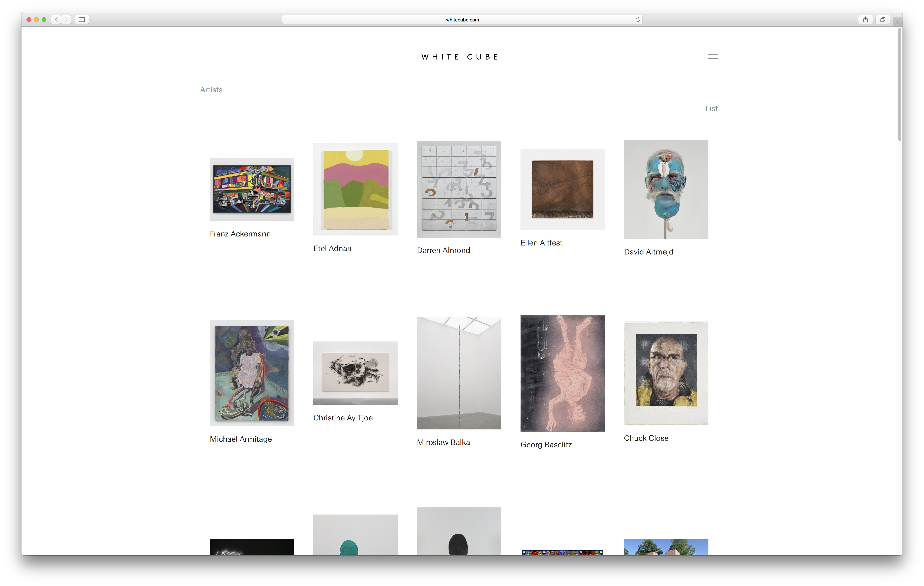
Task: Select the Michael Armitage painting thumbnail
Action: tap(252, 373)
